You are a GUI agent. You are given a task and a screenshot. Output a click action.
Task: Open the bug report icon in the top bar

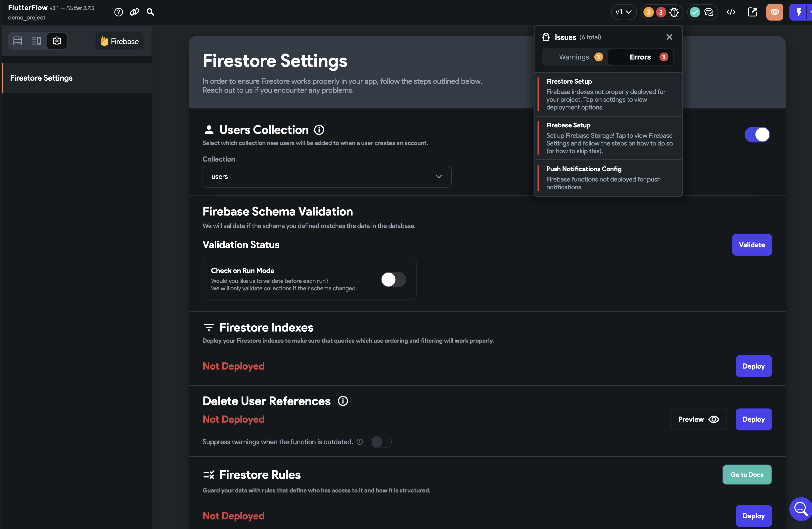click(674, 12)
